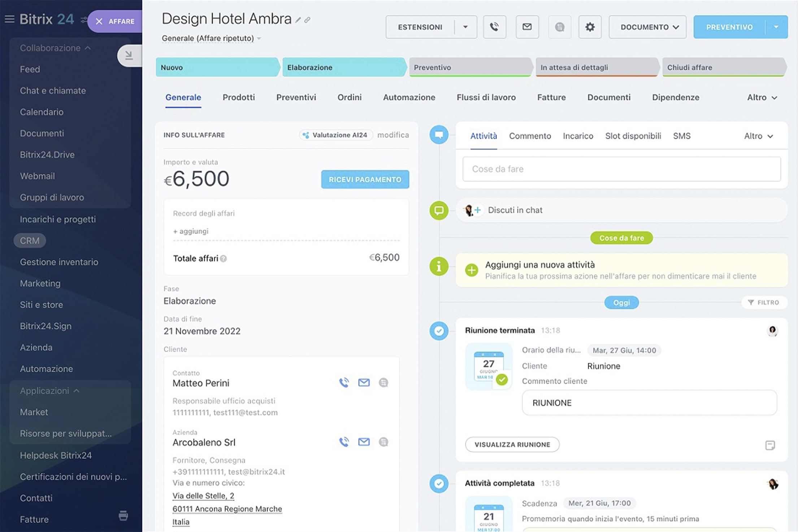Open the gear settings icon

(x=590, y=27)
